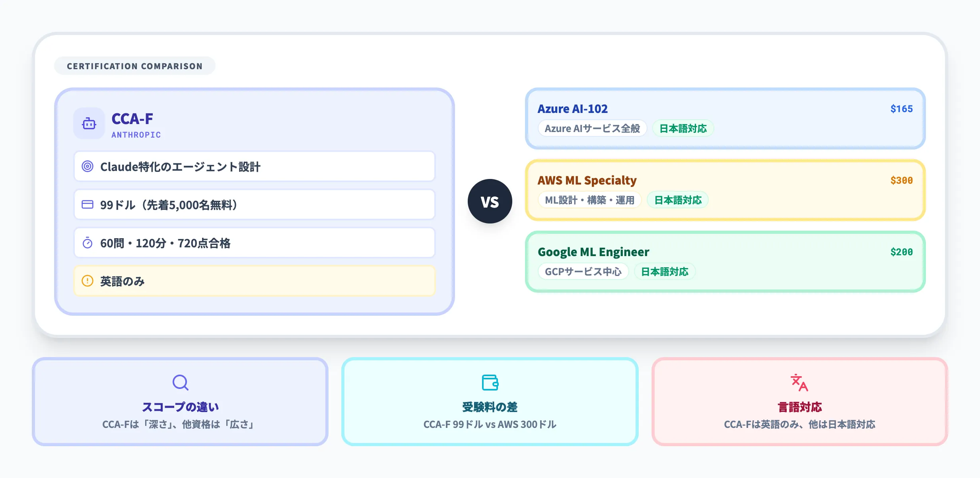
Task: Click the 言語対応 heading
Action: coord(800,407)
